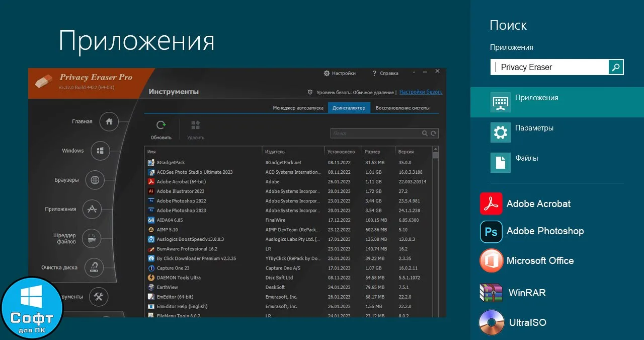Screen dimensions: 644x340
Task: Select AIMP 5.10 list row
Action: click(288, 230)
